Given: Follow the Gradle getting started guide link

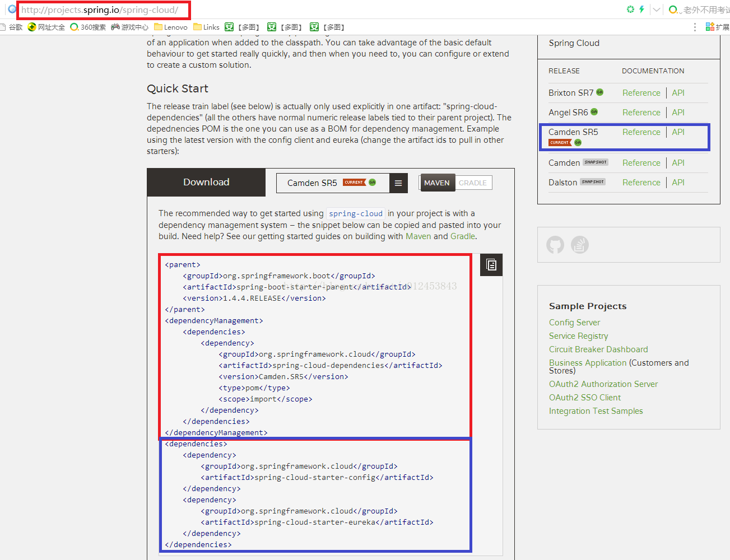Looking at the screenshot, I should 463,236.
